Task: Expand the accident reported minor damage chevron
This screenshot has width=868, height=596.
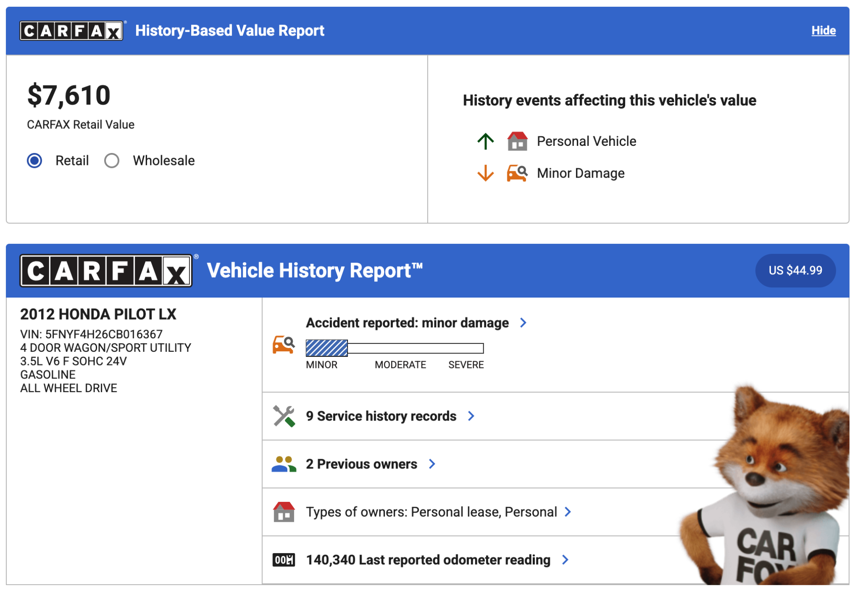Action: point(523,323)
